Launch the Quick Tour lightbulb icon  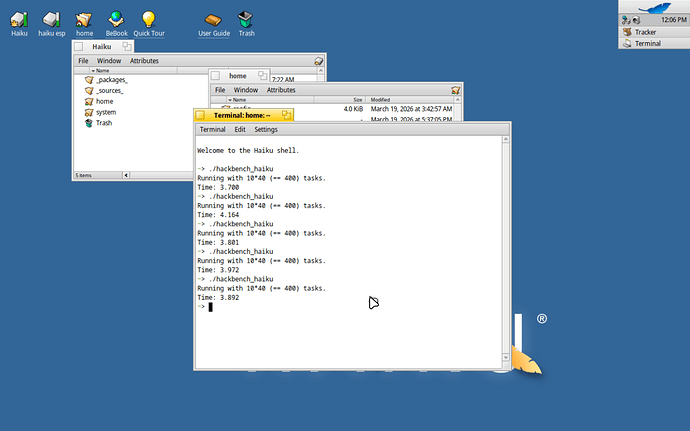click(148, 19)
